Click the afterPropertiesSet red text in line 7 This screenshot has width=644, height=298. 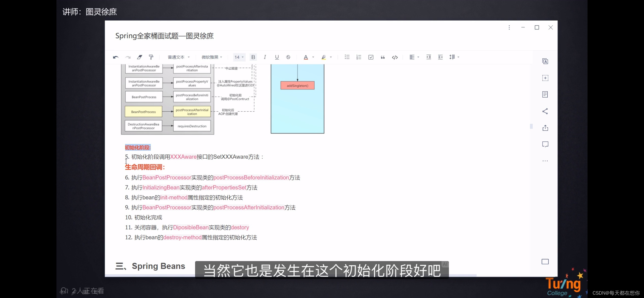[224, 188]
